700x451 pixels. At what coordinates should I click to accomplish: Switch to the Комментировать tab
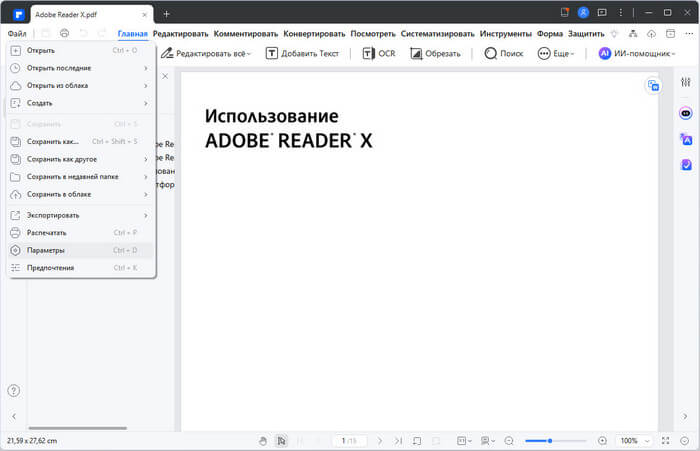(246, 33)
